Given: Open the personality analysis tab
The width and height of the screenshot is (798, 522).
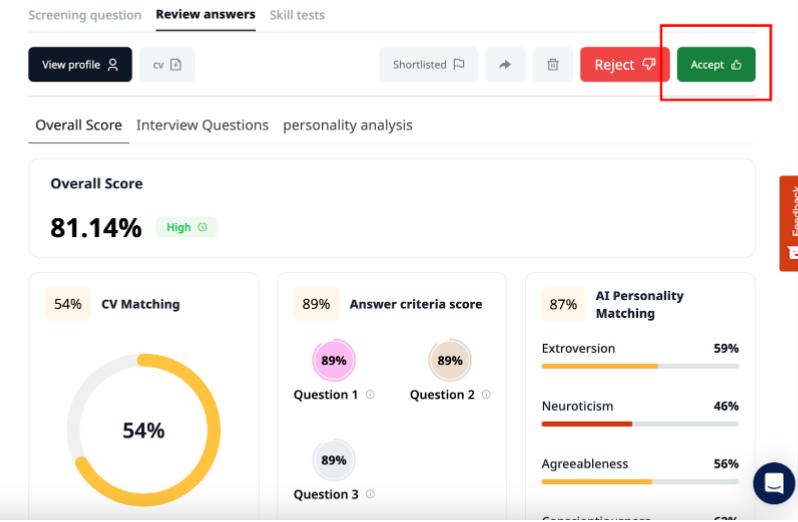Looking at the screenshot, I should (x=347, y=125).
